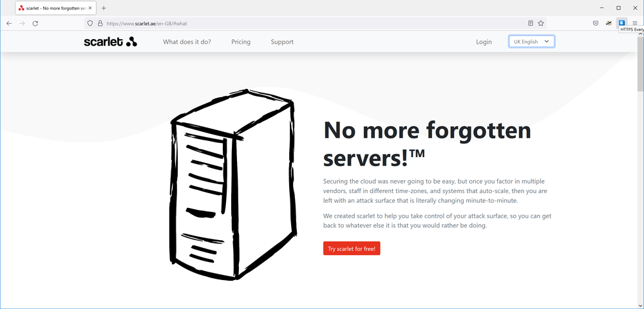Close the browser window
Screen dimensions: 644x309
pyautogui.click(x=635, y=8)
